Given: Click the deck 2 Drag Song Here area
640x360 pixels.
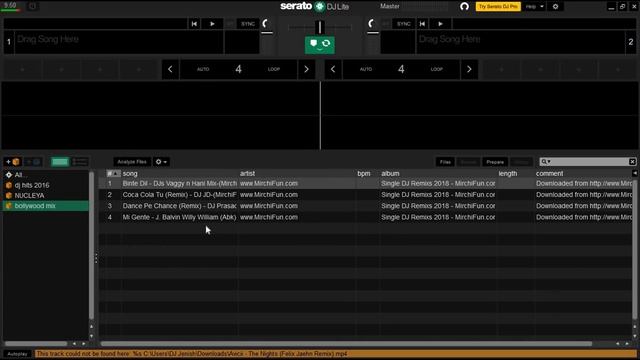Looking at the screenshot, I should pos(520,43).
